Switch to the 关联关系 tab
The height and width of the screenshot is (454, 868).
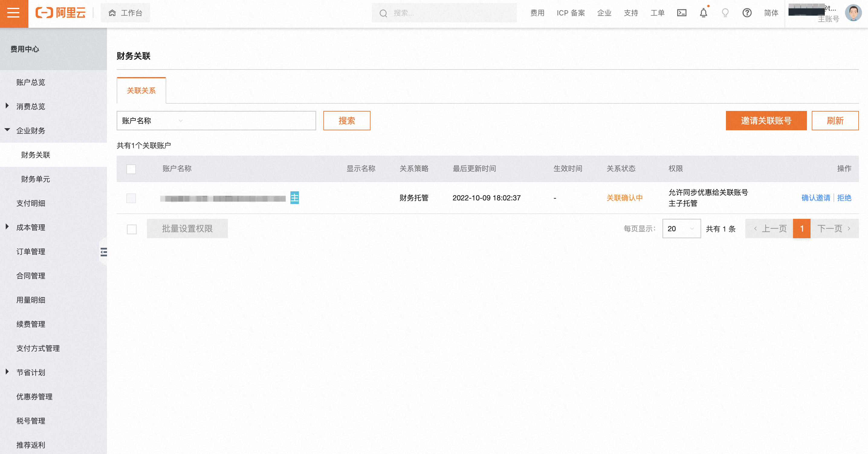coord(141,91)
